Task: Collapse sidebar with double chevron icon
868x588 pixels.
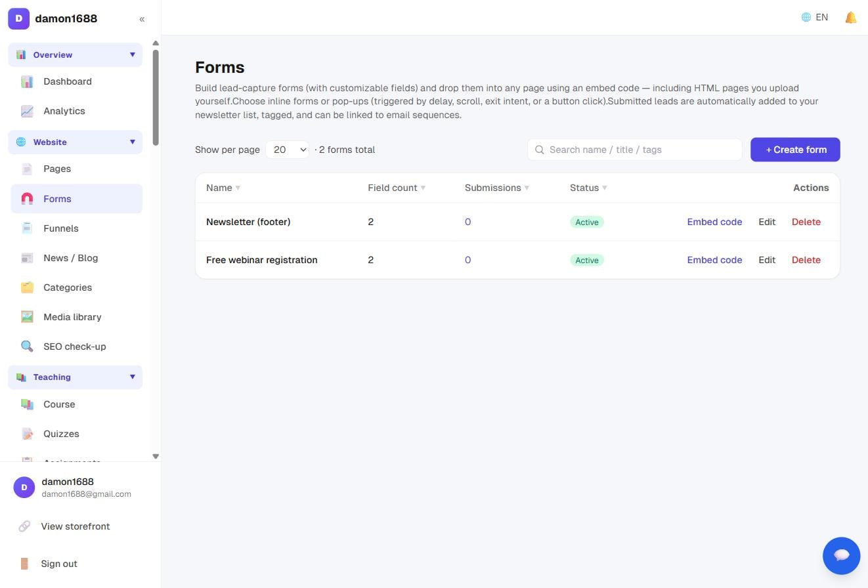Action: click(x=142, y=19)
